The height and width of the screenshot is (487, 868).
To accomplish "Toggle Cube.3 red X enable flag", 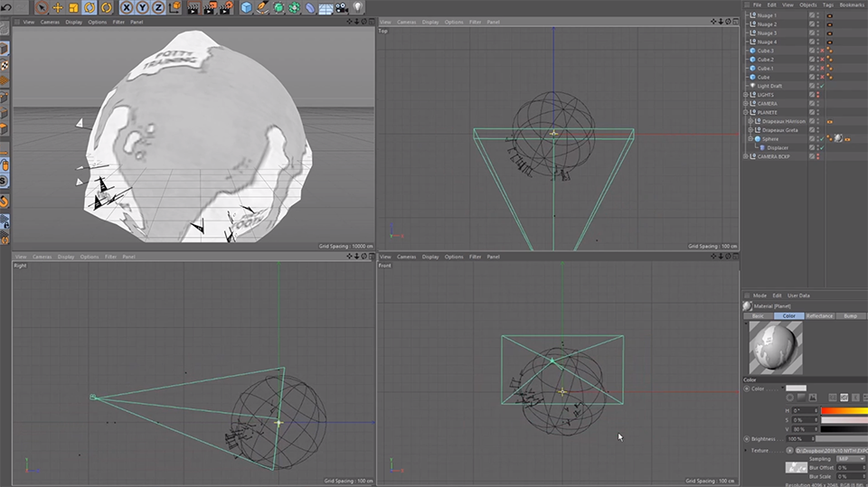I will click(x=822, y=51).
